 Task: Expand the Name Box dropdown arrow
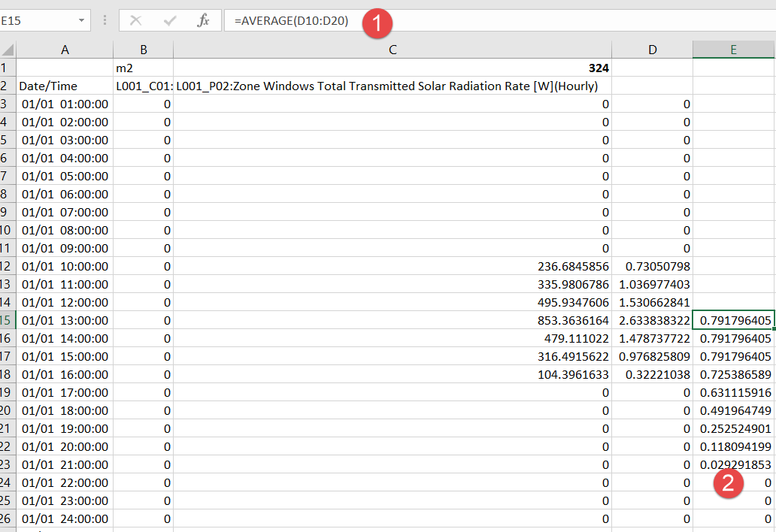(x=81, y=21)
